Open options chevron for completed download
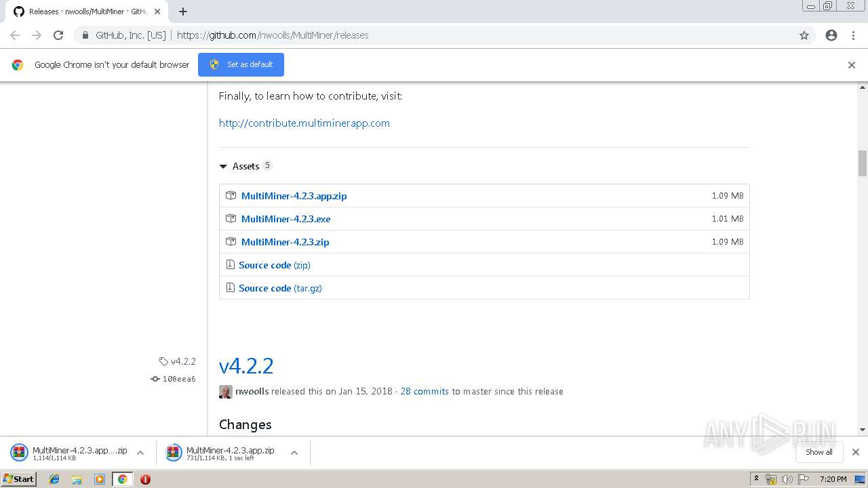Viewport: 868px width, 488px height. coord(140,453)
